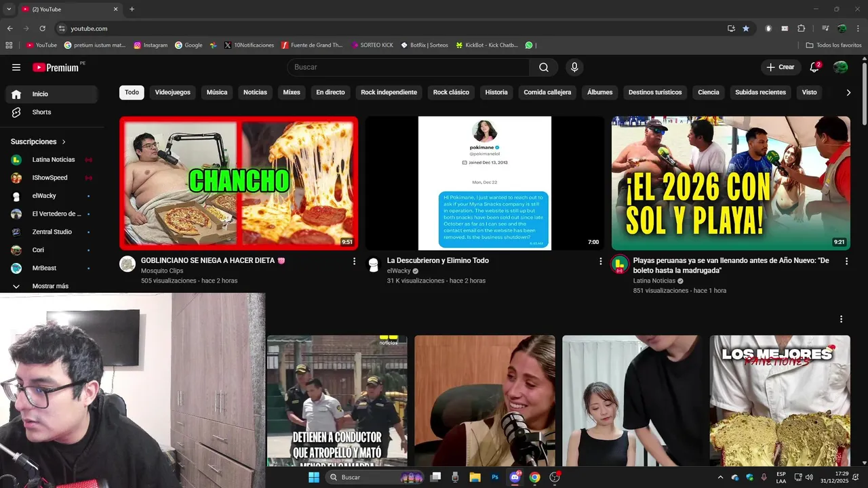This screenshot has width=868, height=488.
Task: Open IShowSpeed subscription in sidebar
Action: pos(52,178)
